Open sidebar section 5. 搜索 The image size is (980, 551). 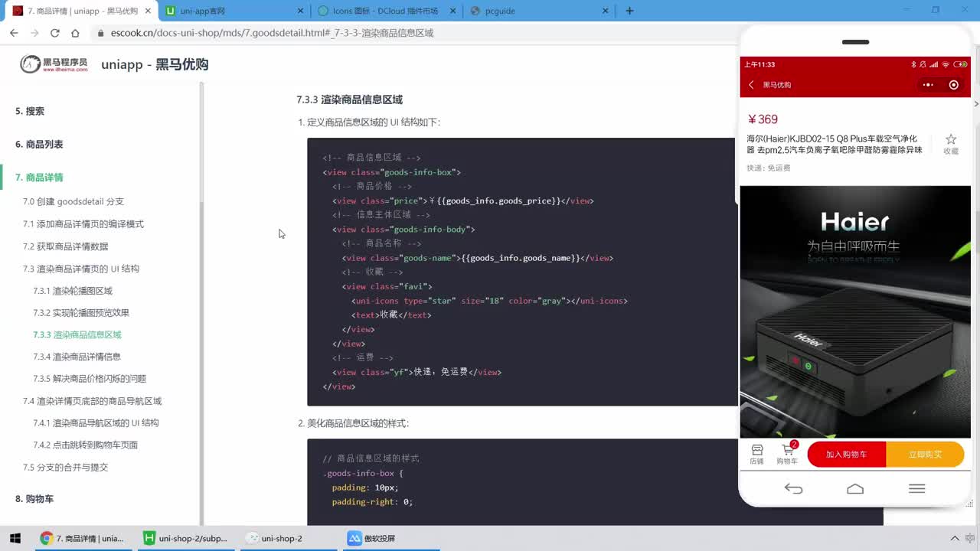[x=30, y=111]
